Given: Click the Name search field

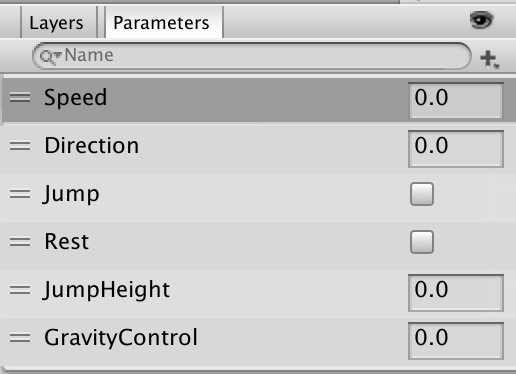Looking at the screenshot, I should pos(252,56).
